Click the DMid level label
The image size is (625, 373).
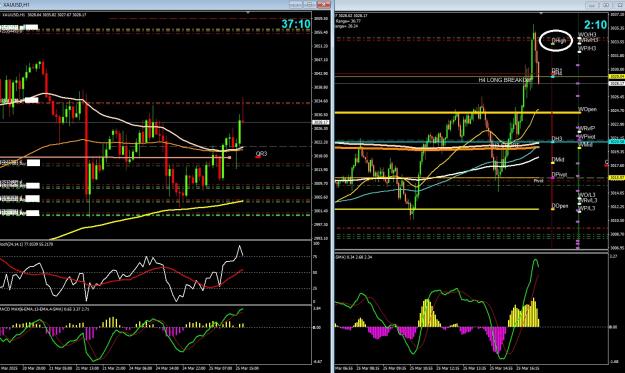pyautogui.click(x=558, y=160)
